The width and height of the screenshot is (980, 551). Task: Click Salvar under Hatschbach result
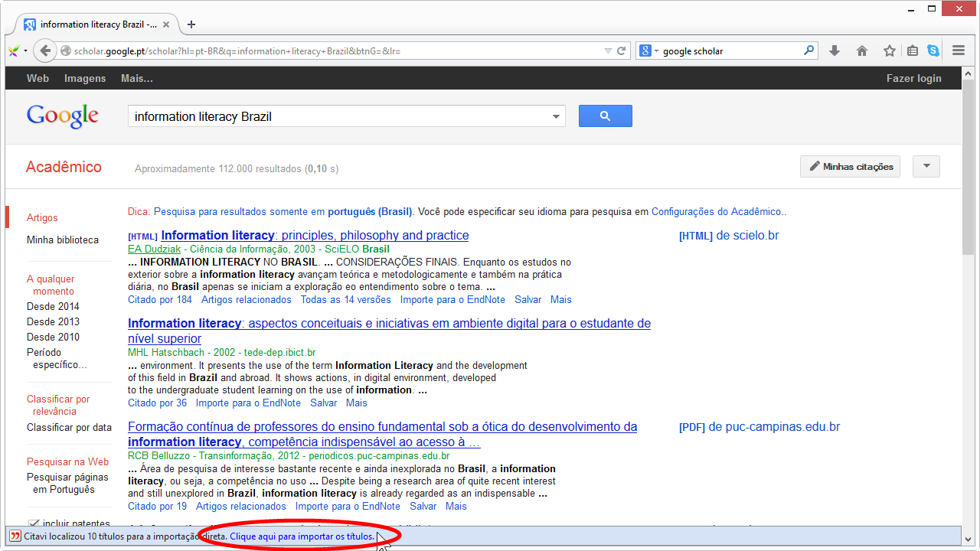pos(323,403)
